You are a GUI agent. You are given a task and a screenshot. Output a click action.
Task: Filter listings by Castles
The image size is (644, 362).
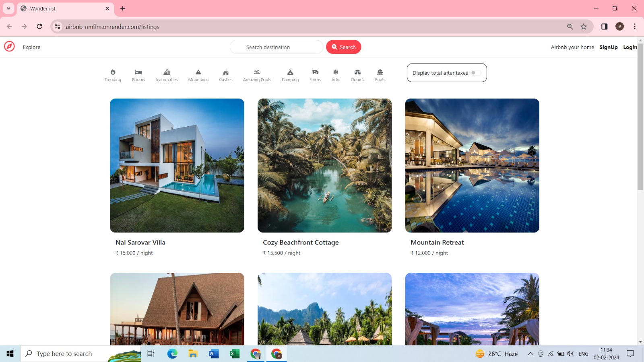coord(226,75)
